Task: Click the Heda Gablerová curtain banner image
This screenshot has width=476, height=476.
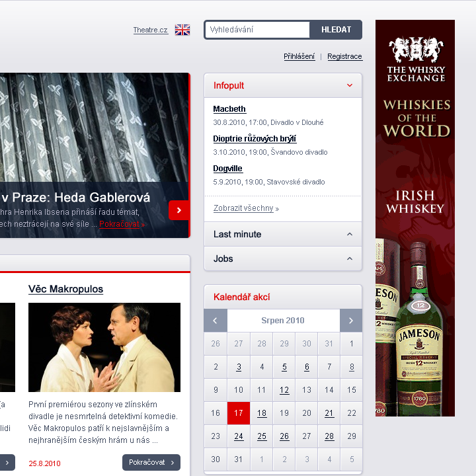Action: (x=94, y=128)
